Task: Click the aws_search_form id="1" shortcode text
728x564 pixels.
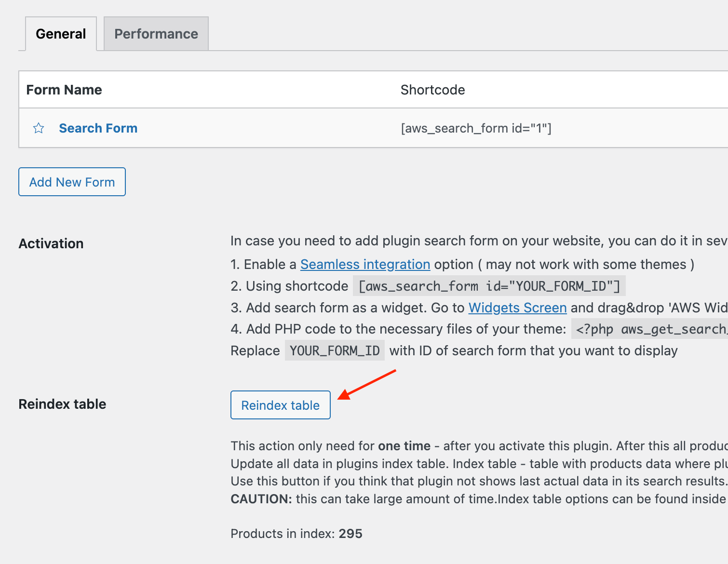Action: [476, 128]
